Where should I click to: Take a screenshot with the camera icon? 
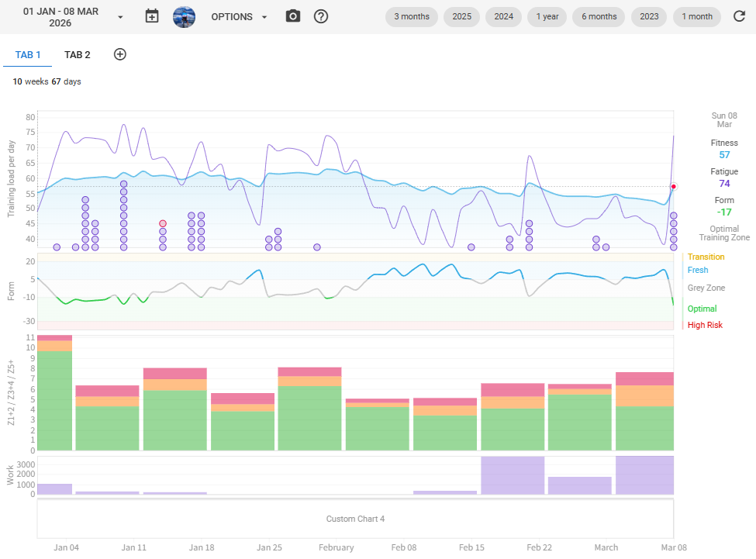tap(292, 16)
